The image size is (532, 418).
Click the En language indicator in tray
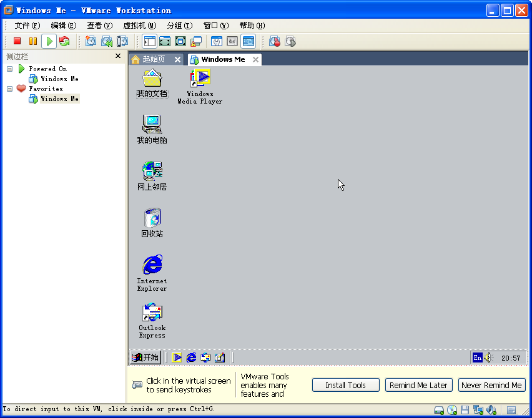478,357
